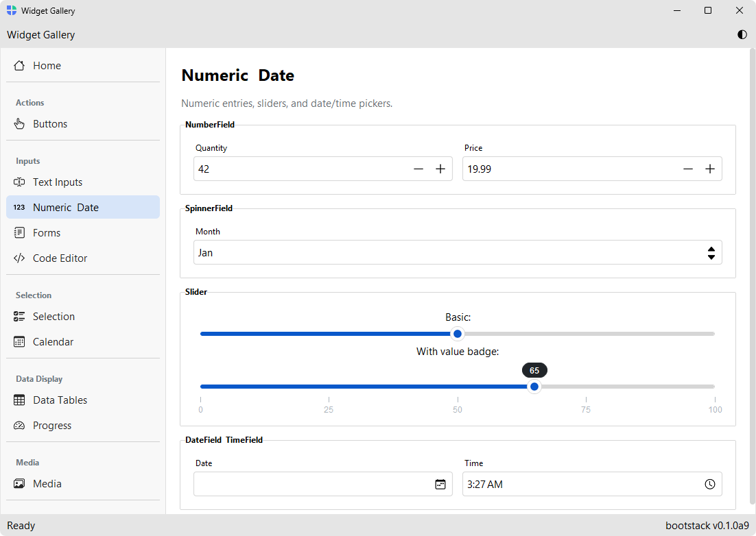Navigate to the Forms page
Image resolution: width=756 pixels, height=536 pixels.
click(83, 232)
